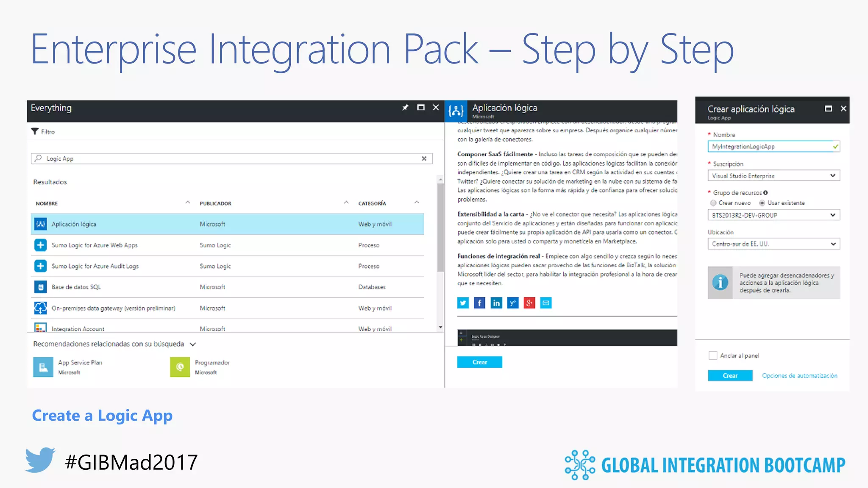This screenshot has width=868, height=488.
Task: Select Usar existente radio button
Action: tap(762, 203)
